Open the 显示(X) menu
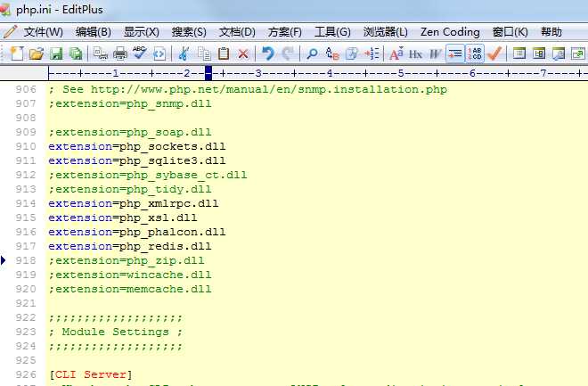 click(x=142, y=32)
